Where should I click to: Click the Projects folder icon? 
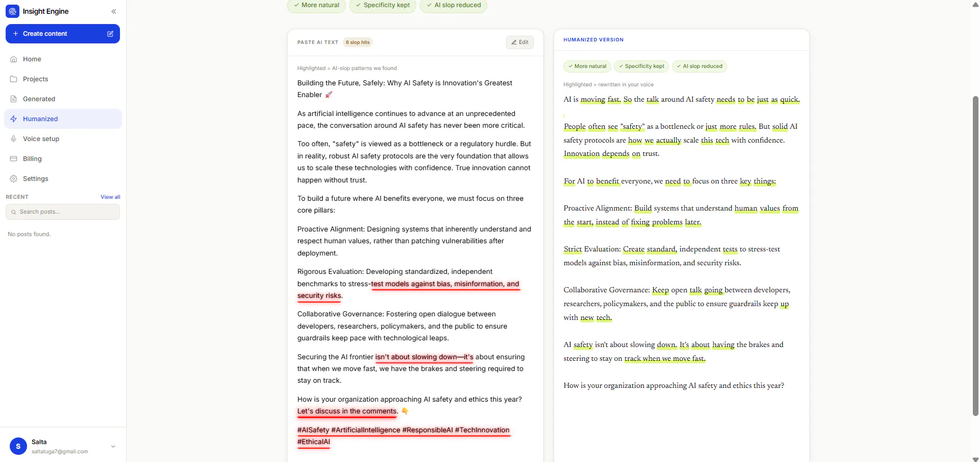click(14, 79)
